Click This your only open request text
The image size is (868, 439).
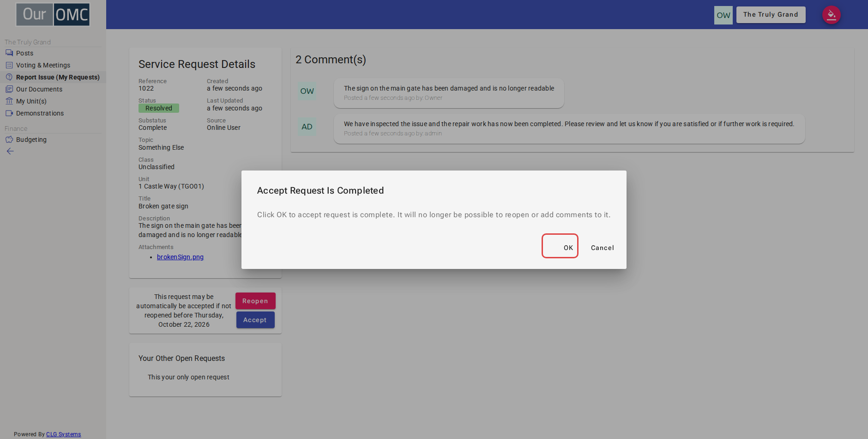coord(188,377)
